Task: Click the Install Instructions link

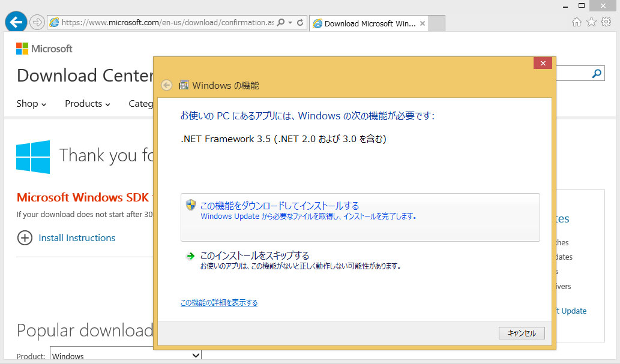Action: 77,238
